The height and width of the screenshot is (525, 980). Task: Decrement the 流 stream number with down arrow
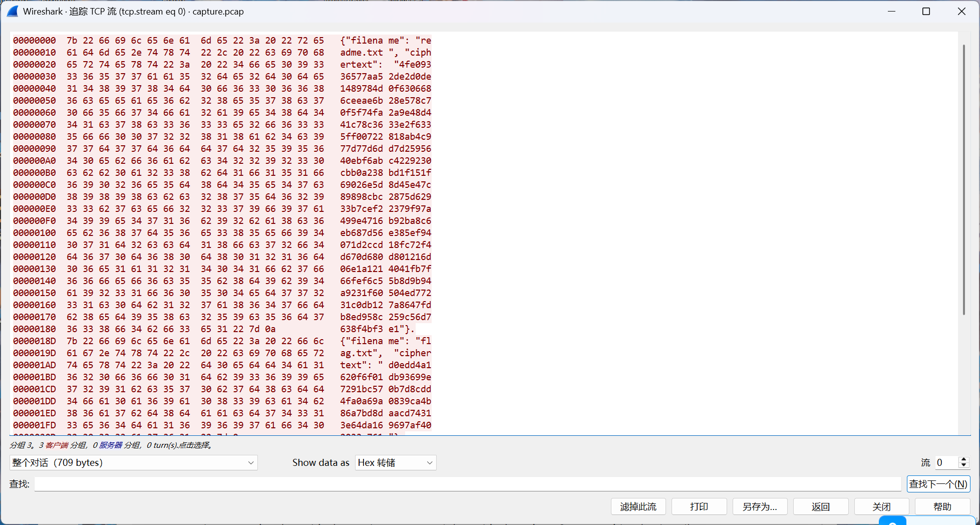[x=963, y=465]
